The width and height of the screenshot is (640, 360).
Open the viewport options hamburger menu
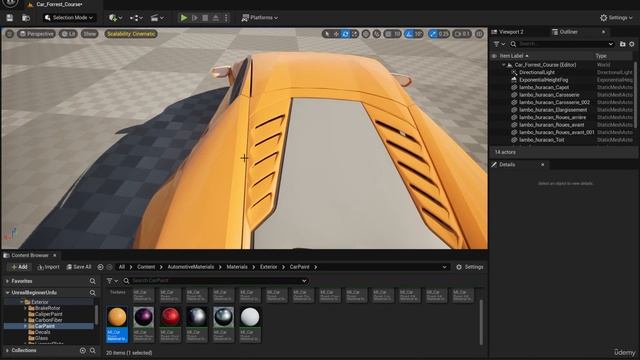pos(9,34)
